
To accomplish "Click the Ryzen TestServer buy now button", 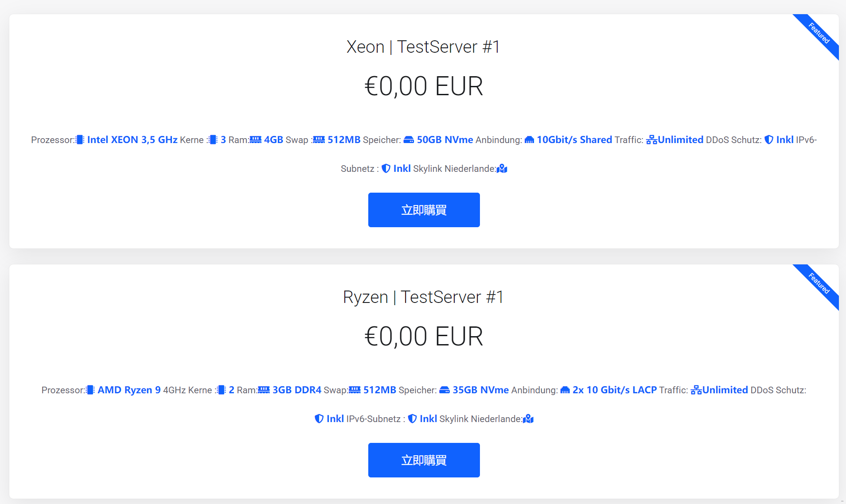I will 424,460.
